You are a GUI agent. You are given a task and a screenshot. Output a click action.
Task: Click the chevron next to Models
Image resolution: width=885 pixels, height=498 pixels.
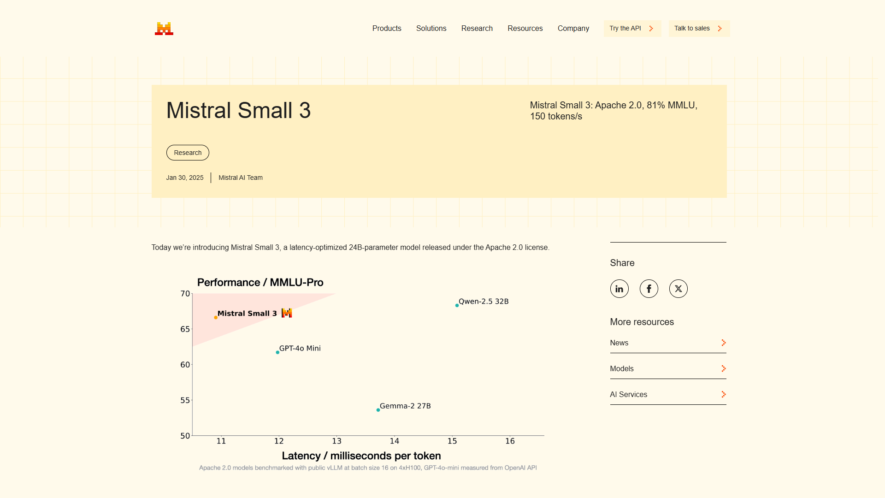[723, 369]
